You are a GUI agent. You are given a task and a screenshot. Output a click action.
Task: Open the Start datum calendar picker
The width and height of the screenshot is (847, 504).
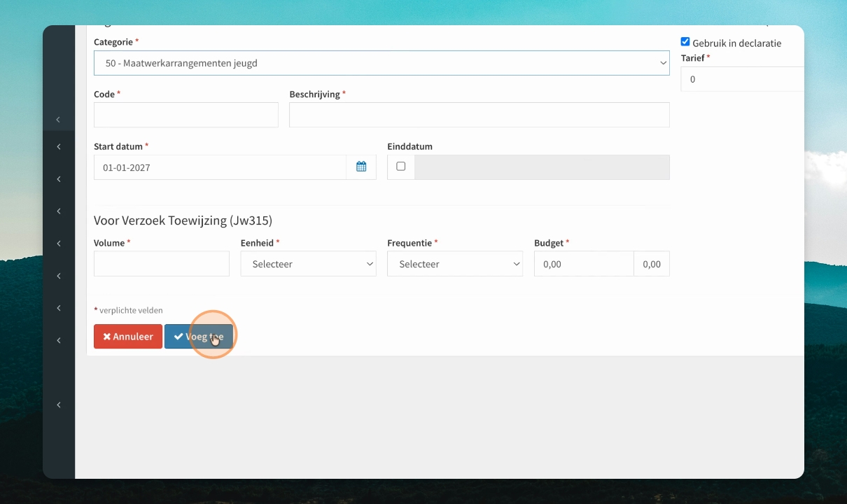[x=361, y=167]
